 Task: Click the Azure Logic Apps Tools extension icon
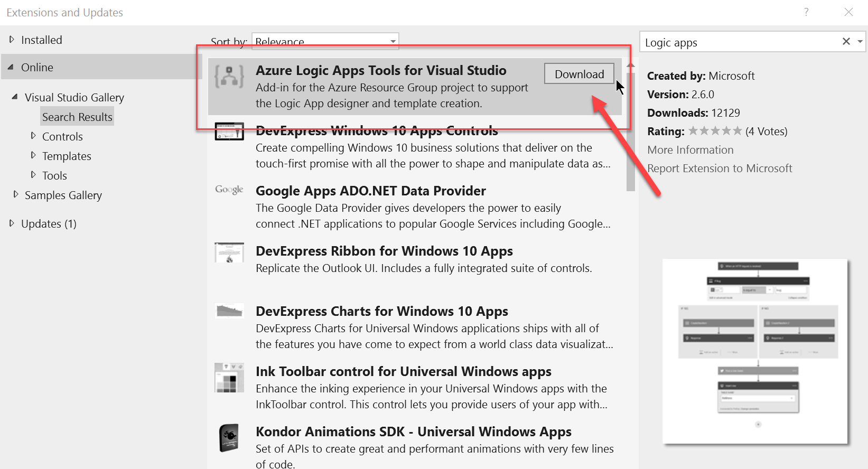tap(229, 77)
